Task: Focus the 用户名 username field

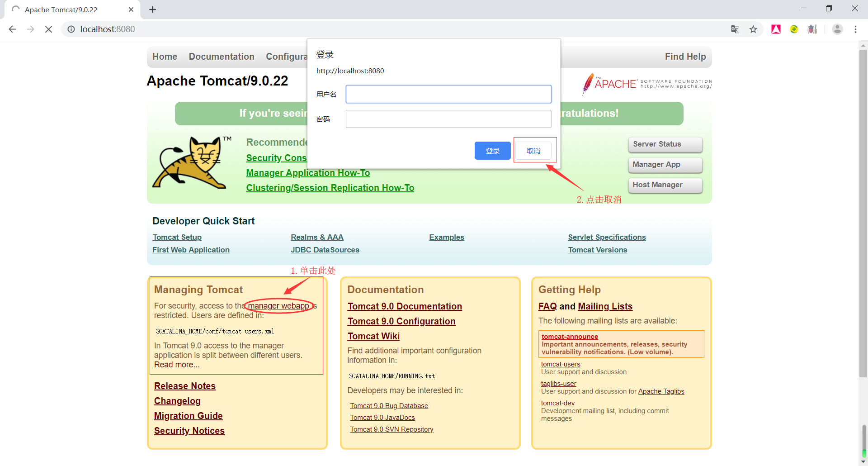Action: click(448, 94)
